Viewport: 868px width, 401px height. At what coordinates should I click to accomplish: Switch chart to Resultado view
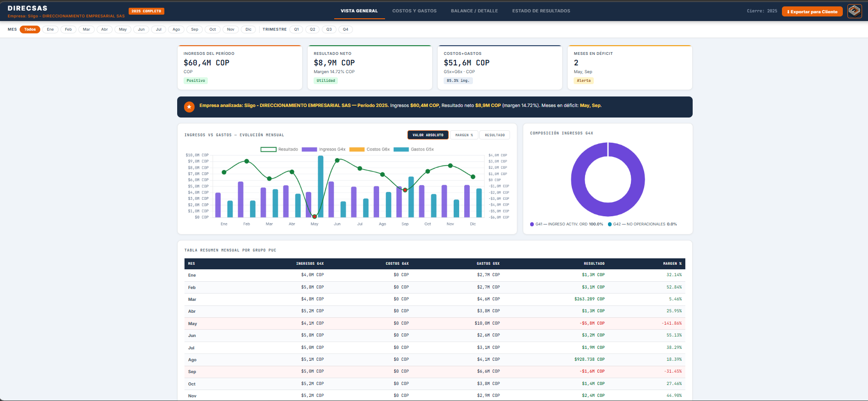(x=495, y=135)
